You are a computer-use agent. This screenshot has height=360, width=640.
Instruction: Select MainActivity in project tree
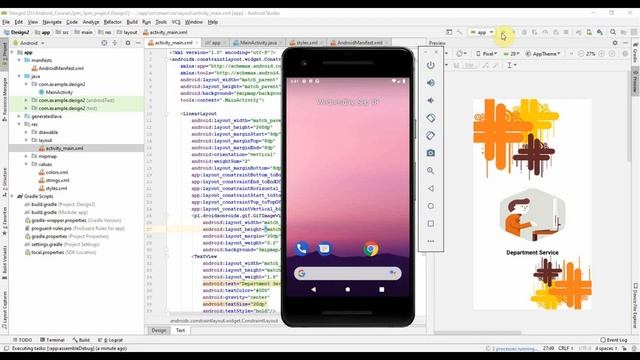coord(59,92)
